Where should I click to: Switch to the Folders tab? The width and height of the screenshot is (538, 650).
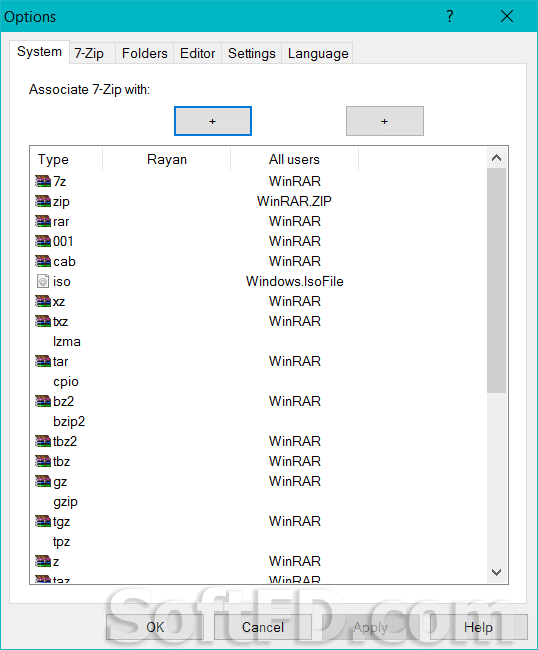click(x=145, y=53)
